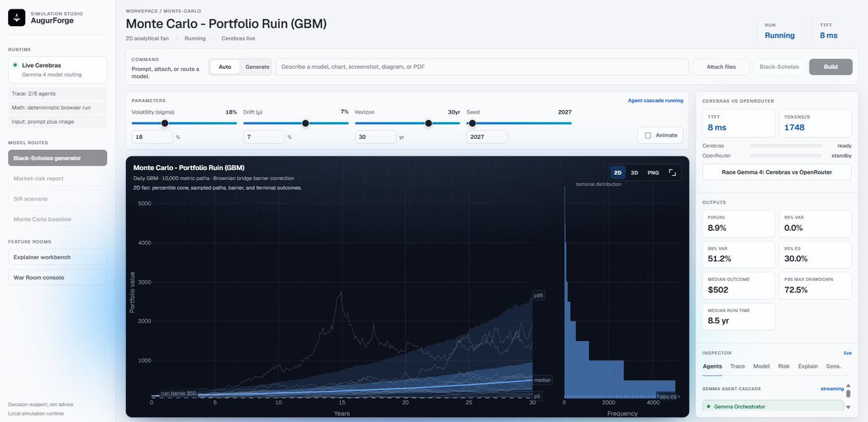Viewport: 868px width, 422px height.
Task: Enable the Animate checkbox
Action: coord(648,135)
